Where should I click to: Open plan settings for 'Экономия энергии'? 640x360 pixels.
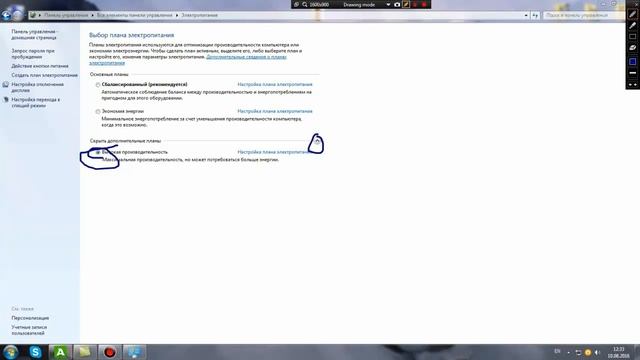click(x=275, y=111)
